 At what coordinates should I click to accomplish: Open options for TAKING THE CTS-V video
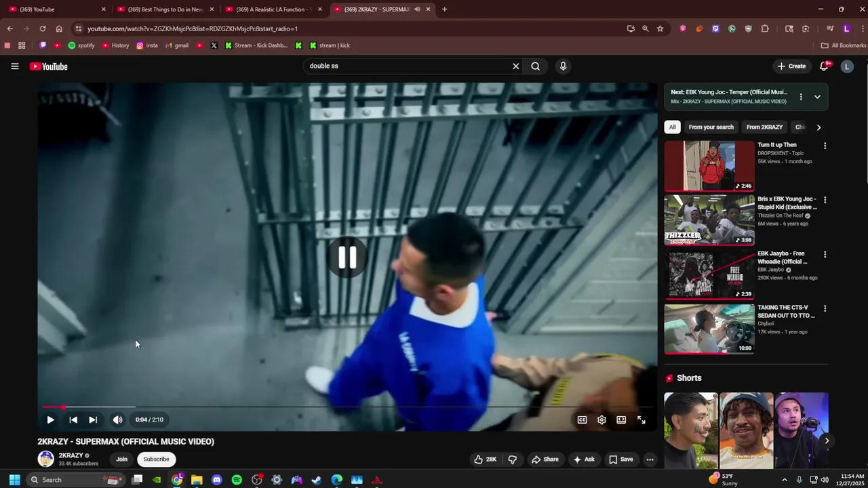coord(825,308)
